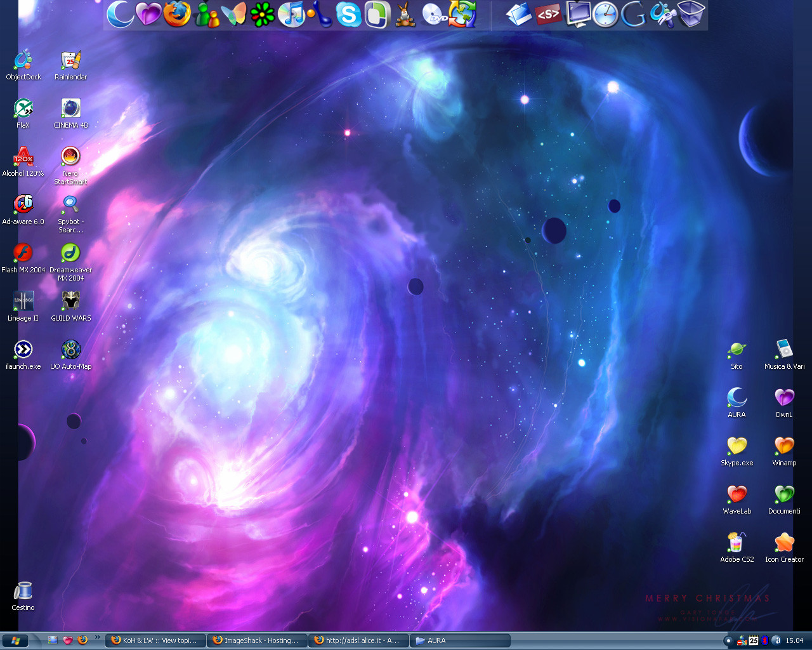The height and width of the screenshot is (650, 812).
Task: Click the green ICQ flower dock icon
Action: coord(263,14)
